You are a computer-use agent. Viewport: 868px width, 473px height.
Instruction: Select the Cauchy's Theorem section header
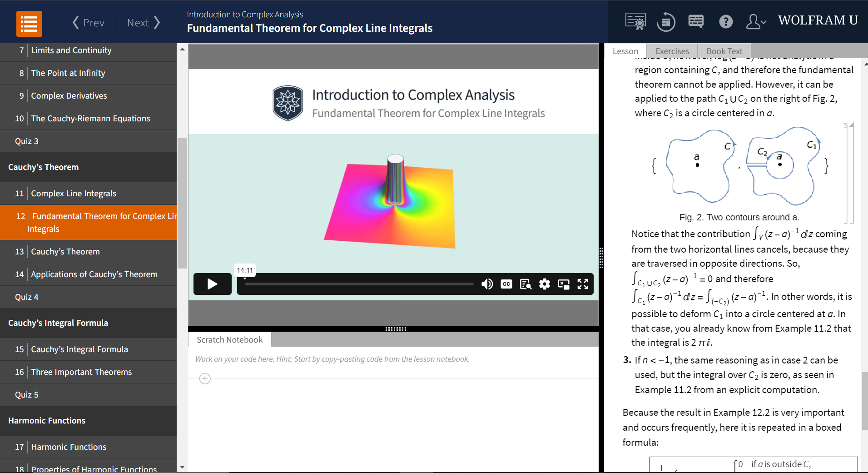[88, 167]
